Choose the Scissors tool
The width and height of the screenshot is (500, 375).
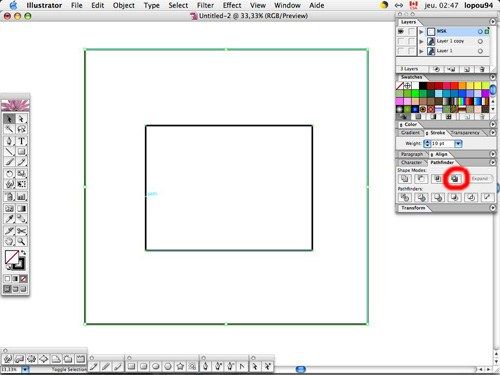click(22, 231)
